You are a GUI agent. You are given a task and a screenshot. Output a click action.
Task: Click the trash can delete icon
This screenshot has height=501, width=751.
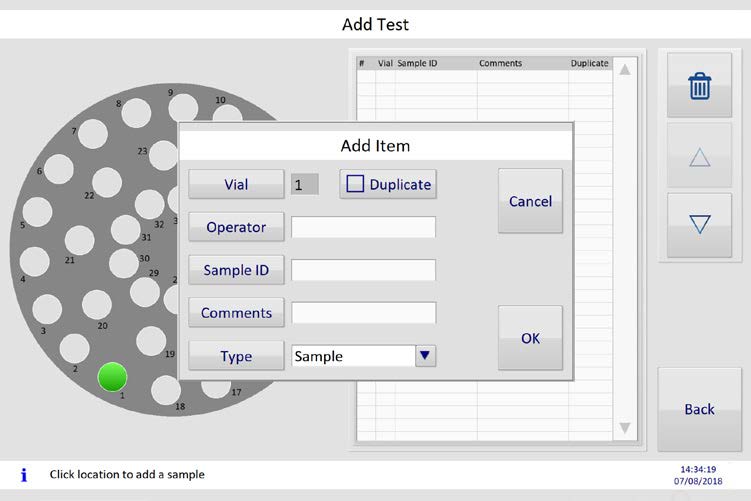pyautogui.click(x=699, y=87)
